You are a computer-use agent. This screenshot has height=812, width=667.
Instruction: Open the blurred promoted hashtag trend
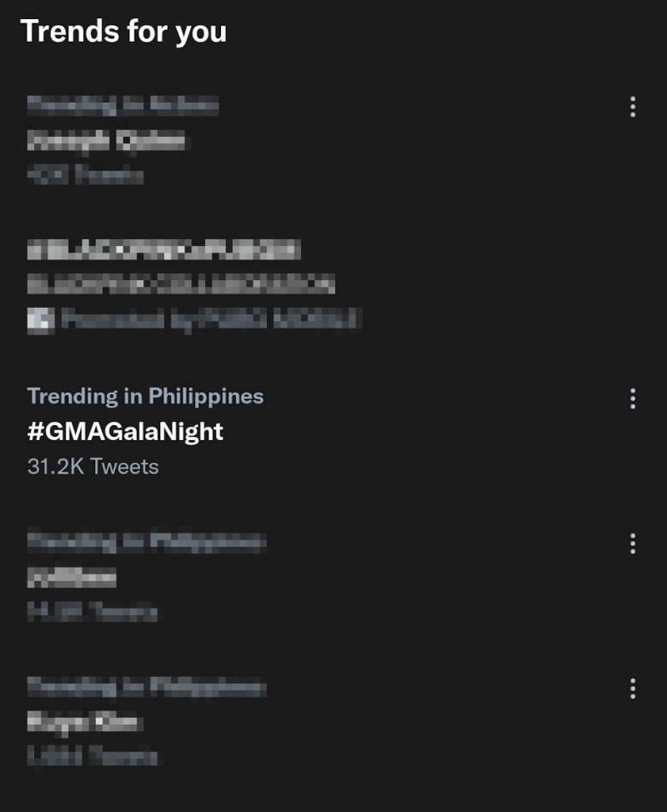[x=163, y=248]
